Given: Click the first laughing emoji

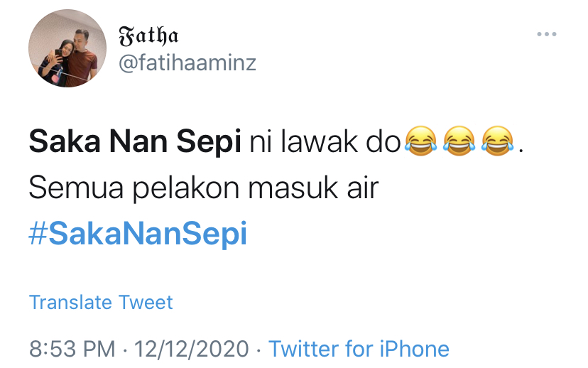Looking at the screenshot, I should pyautogui.click(x=420, y=141).
